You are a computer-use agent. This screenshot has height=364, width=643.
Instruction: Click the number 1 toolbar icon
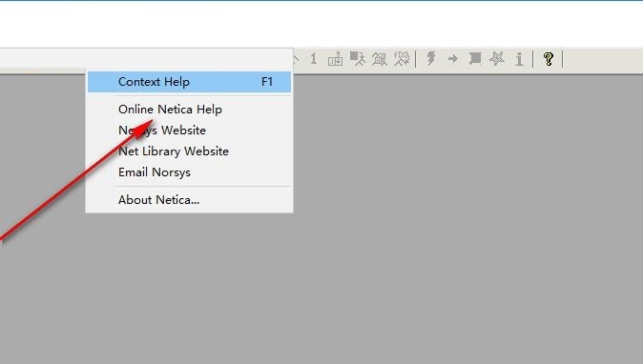click(314, 58)
